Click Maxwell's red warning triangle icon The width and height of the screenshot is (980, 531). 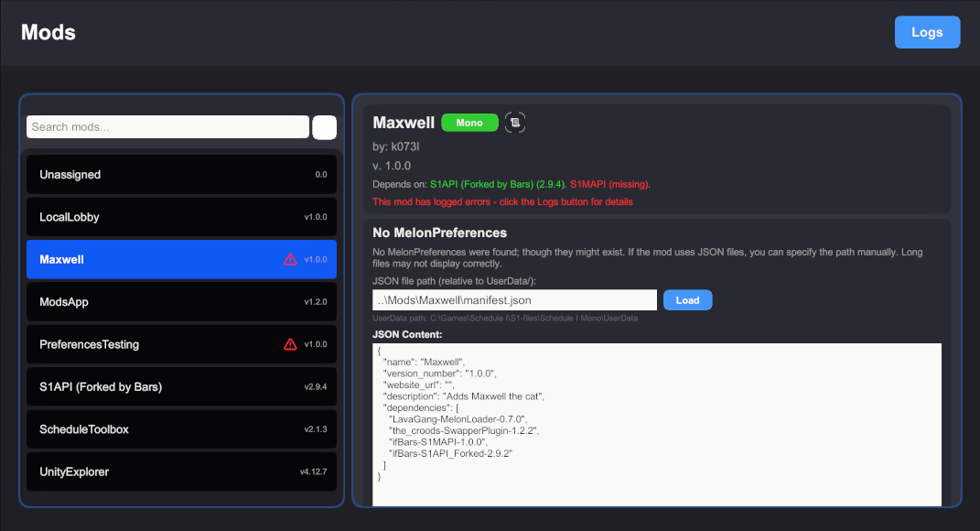290,259
